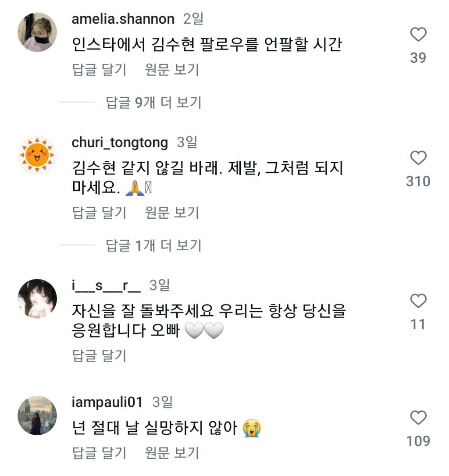Open the amelia.shannon username link
Screen dimensions: 449x476
[x=123, y=19]
